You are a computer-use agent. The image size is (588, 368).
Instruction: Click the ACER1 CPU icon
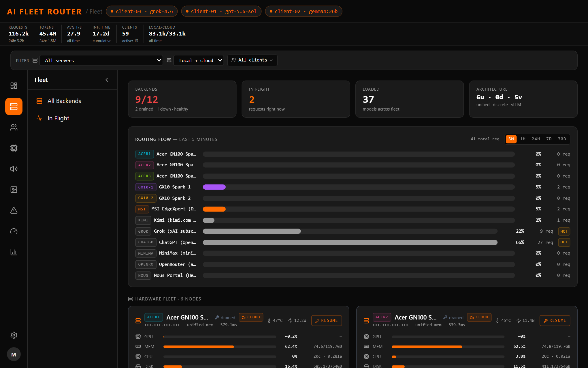[138, 356]
